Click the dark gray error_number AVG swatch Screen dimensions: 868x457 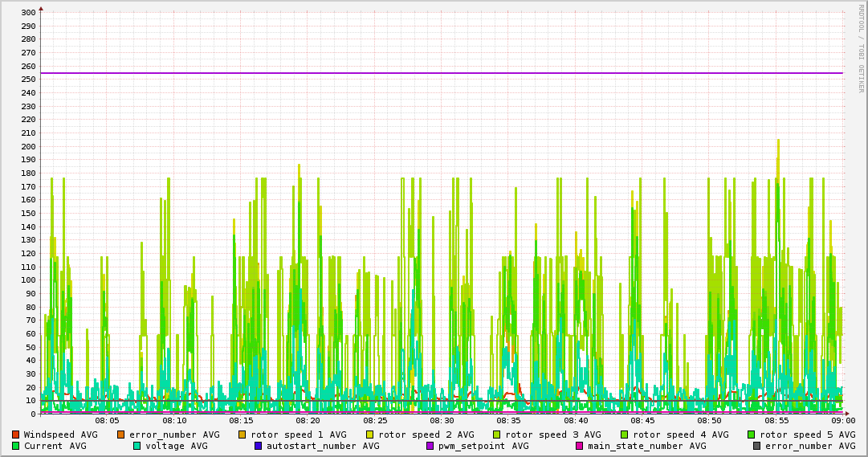(757, 446)
